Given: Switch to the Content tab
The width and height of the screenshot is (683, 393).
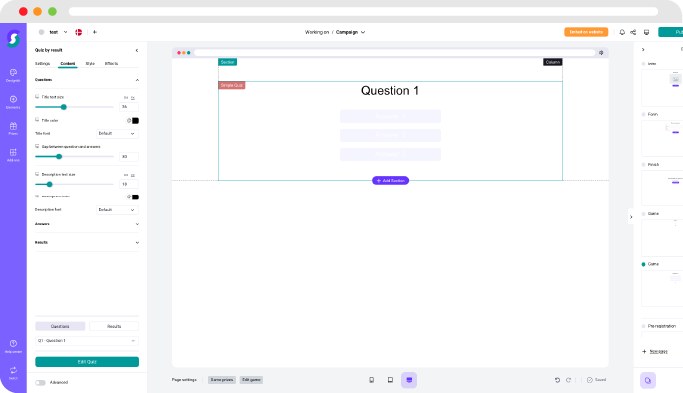Looking at the screenshot, I should 68,64.
